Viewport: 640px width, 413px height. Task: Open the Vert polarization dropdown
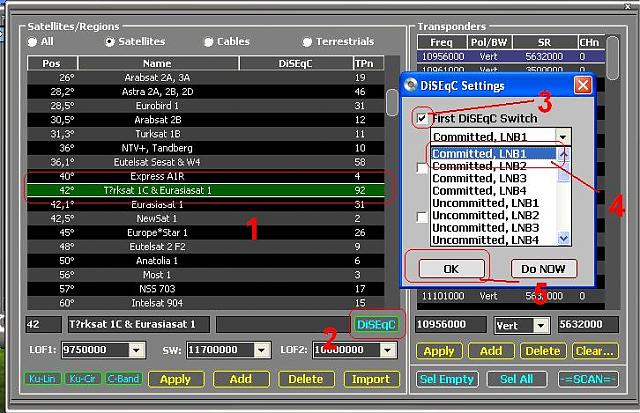point(540,325)
